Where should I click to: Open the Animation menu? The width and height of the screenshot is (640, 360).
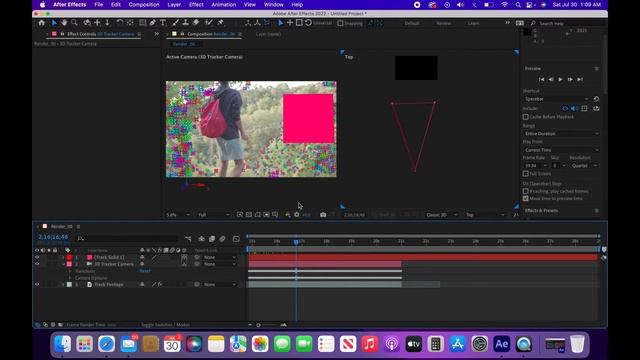[223, 5]
